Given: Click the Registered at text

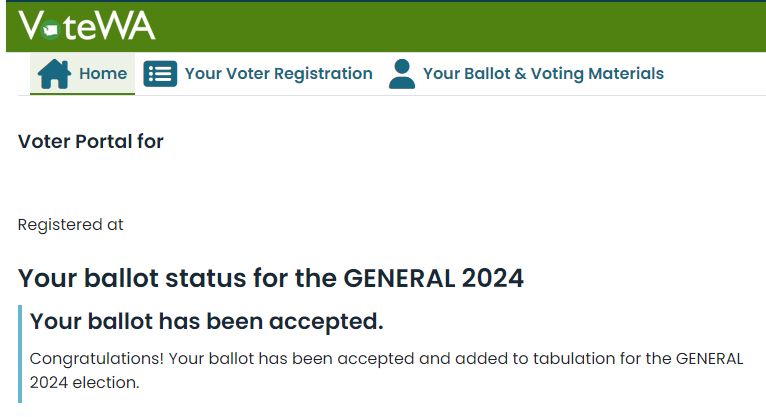Looking at the screenshot, I should pos(70,225).
